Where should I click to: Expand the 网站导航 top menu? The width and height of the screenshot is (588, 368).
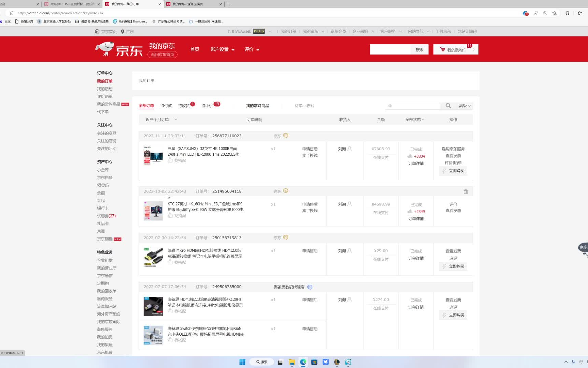point(419,31)
